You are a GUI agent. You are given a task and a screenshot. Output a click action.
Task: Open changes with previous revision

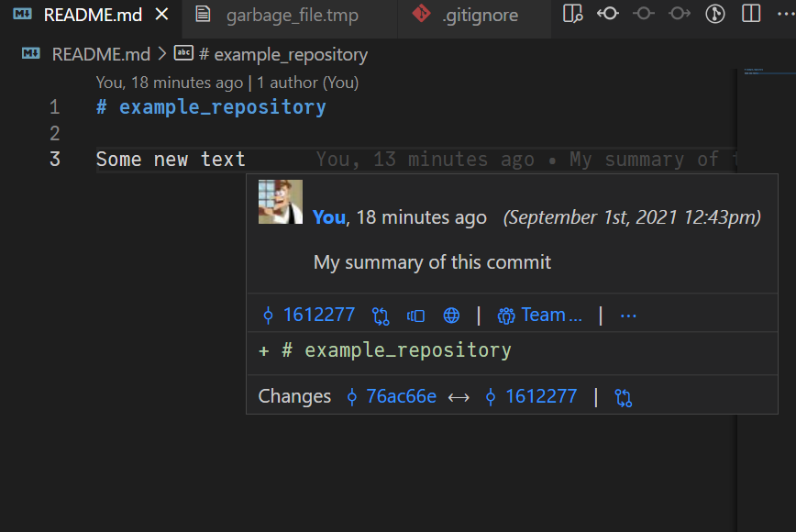(608, 14)
